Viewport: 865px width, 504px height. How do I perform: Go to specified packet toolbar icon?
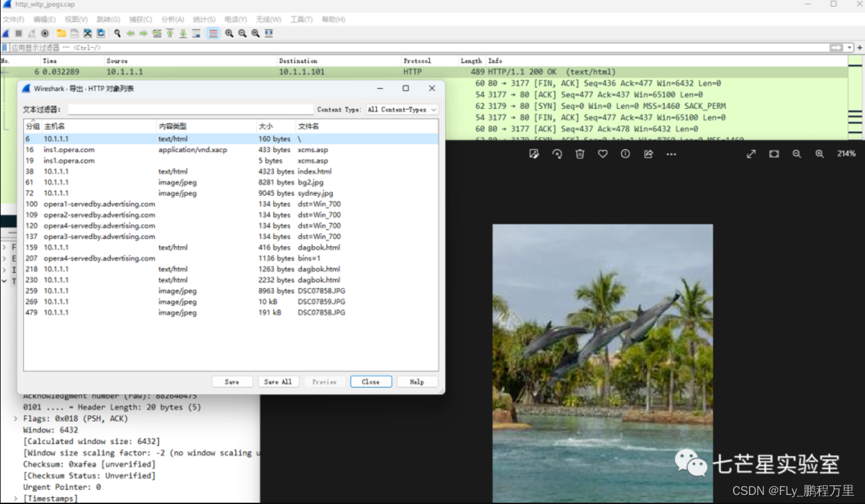pyautogui.click(x=157, y=33)
